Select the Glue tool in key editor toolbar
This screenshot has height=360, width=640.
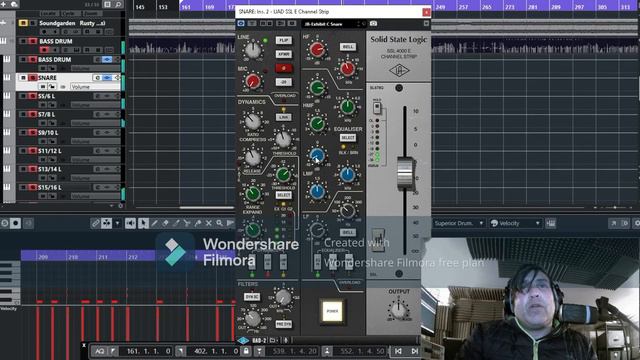pyautogui.click(x=198, y=223)
